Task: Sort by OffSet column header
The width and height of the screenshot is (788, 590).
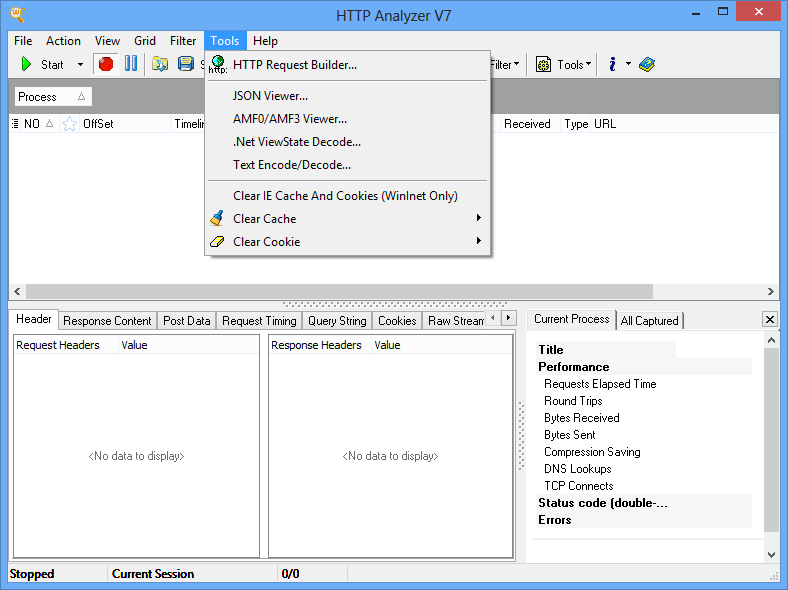Action: point(125,124)
